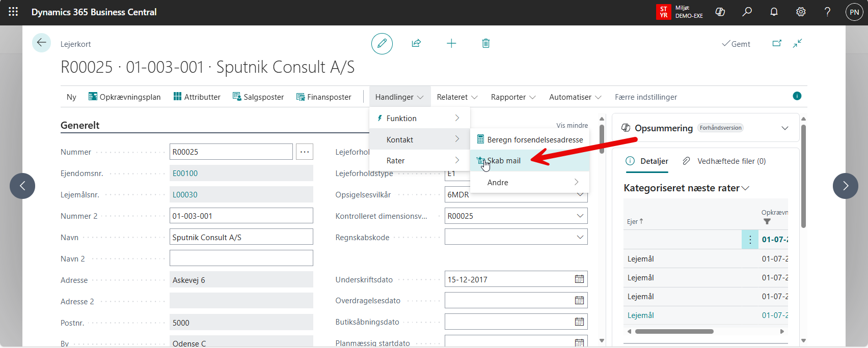Open the Kontakt submenu
Image resolution: width=868 pixels, height=348 pixels.
click(420, 139)
